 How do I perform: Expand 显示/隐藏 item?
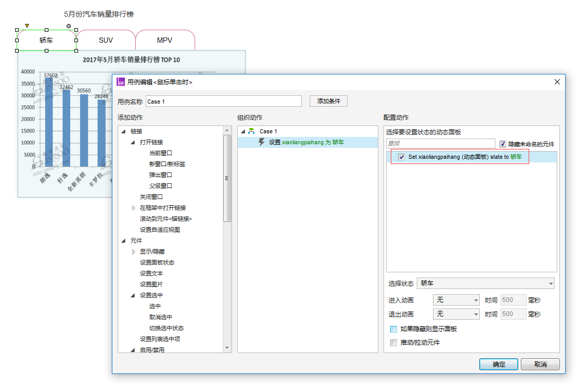coord(134,251)
